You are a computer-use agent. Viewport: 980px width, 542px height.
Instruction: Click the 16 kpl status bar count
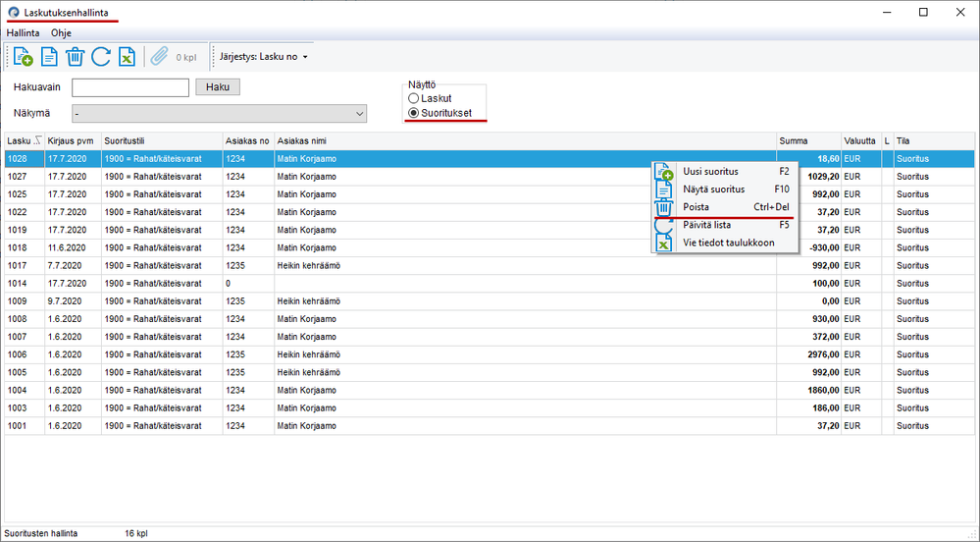tap(136, 534)
